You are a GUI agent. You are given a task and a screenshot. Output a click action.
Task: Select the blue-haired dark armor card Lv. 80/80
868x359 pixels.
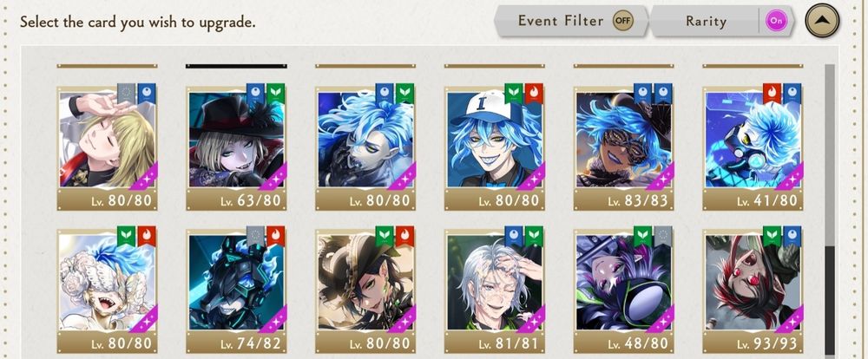point(365,147)
